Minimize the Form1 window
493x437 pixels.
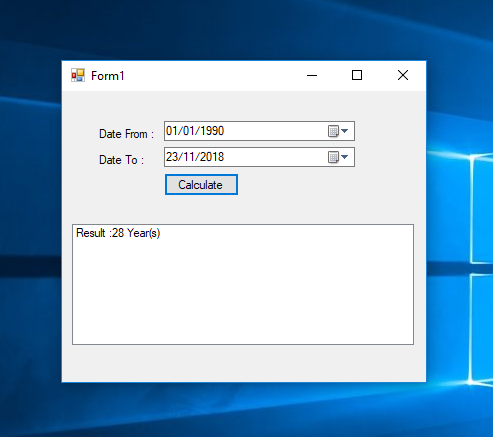click(x=312, y=75)
